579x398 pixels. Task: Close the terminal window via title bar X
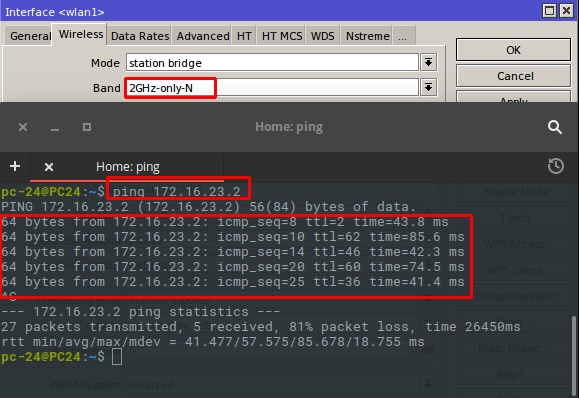23,127
